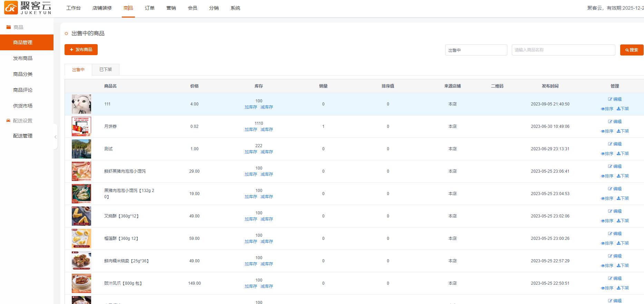Open the 订单 menu

click(150, 8)
